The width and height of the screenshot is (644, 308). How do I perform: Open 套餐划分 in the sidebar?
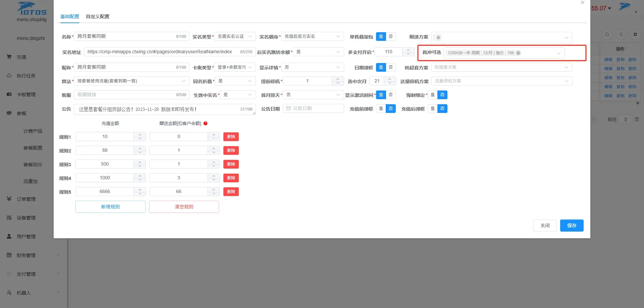[33, 165]
